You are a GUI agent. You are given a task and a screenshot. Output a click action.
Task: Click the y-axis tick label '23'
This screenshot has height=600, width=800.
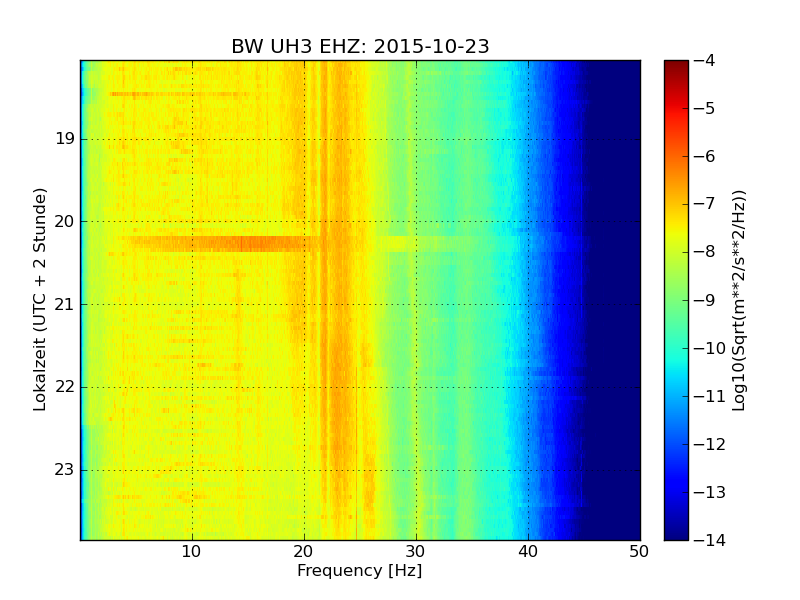65,470
